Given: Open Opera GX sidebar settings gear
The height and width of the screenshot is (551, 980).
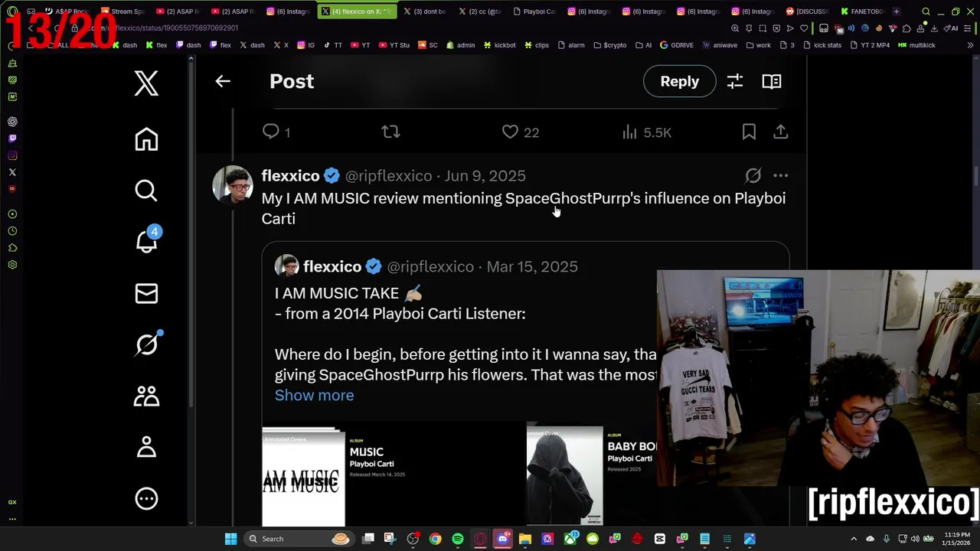Looking at the screenshot, I should point(12,265).
